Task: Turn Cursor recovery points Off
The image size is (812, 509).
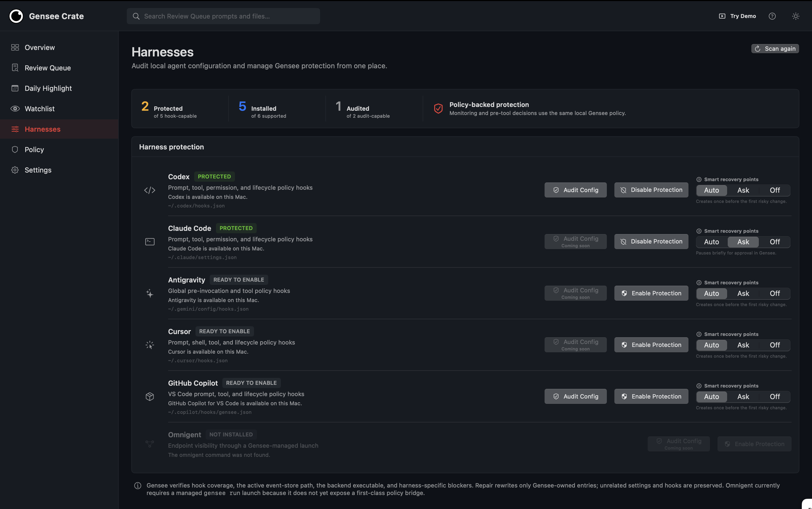Action: pyautogui.click(x=775, y=345)
